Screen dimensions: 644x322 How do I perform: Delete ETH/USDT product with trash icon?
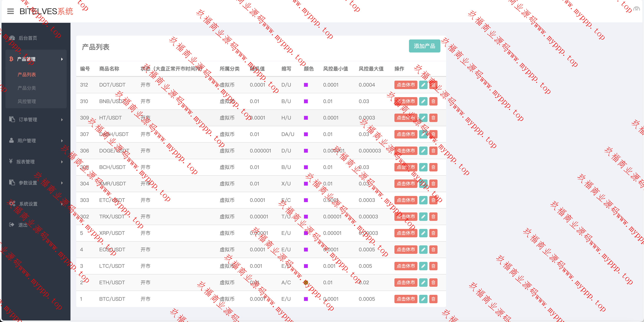pyautogui.click(x=433, y=283)
